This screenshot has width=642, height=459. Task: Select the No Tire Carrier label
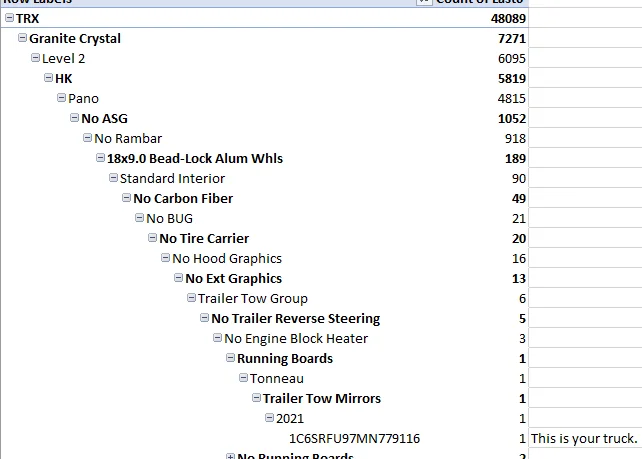(204, 239)
